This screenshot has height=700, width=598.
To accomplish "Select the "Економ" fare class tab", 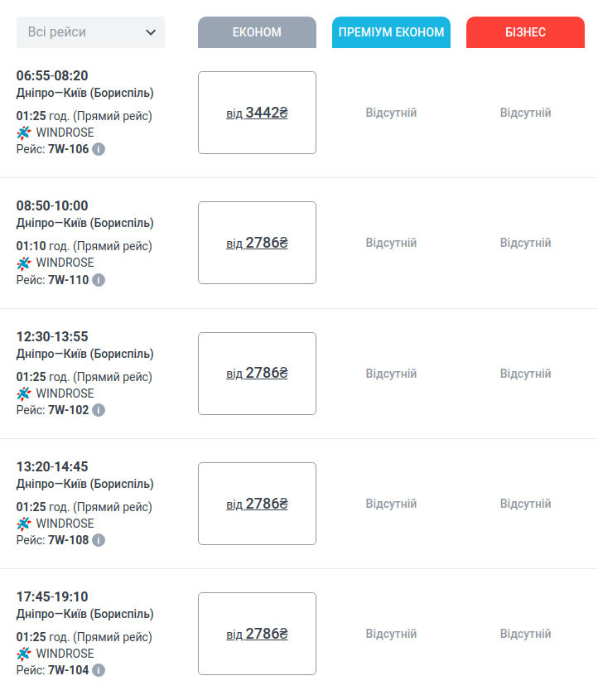I will pos(257,32).
